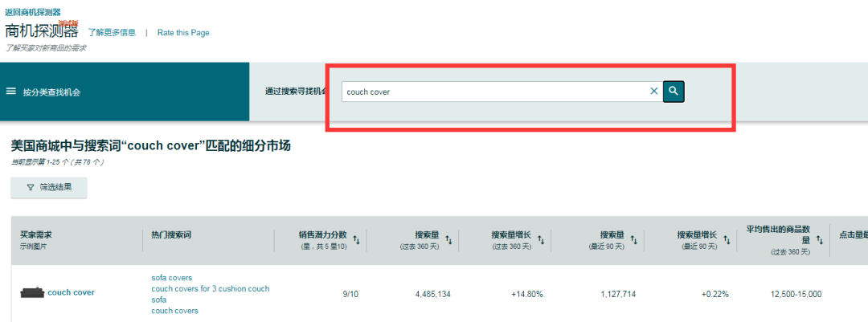Viewport: 868px width, 322px height.
Task: Click the couch covers search term
Action: 174,311
